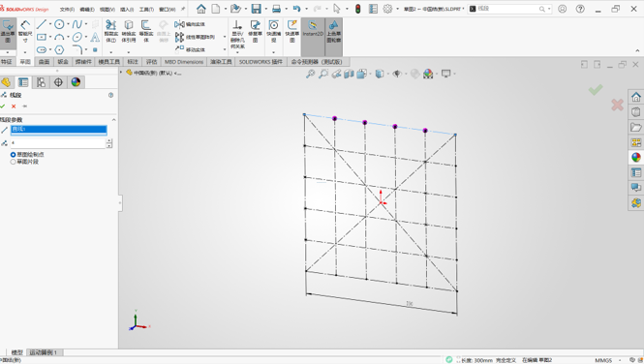Open help question mark in PropertyManager header

(x=111, y=95)
